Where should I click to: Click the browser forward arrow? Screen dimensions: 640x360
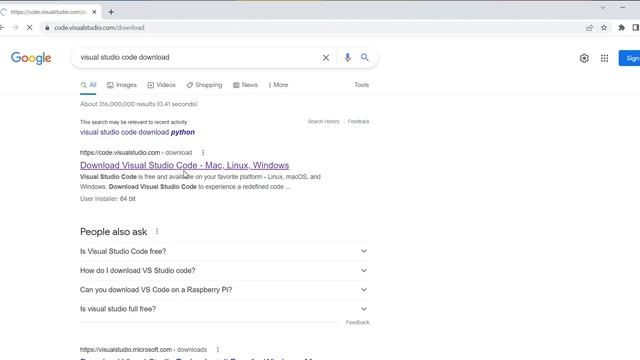[x=16, y=28]
